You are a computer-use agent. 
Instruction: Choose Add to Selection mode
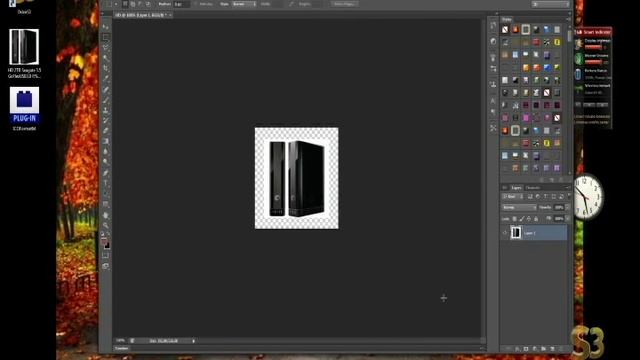(133, 4)
